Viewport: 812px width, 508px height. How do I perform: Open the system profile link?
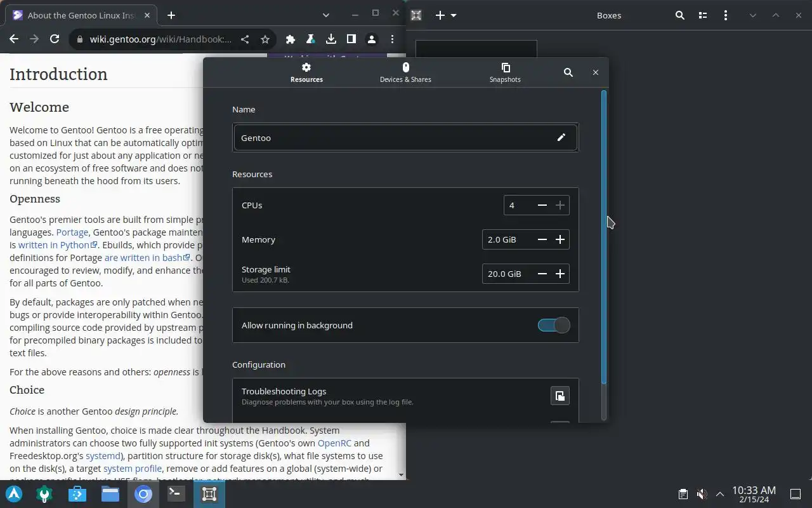[x=133, y=469]
